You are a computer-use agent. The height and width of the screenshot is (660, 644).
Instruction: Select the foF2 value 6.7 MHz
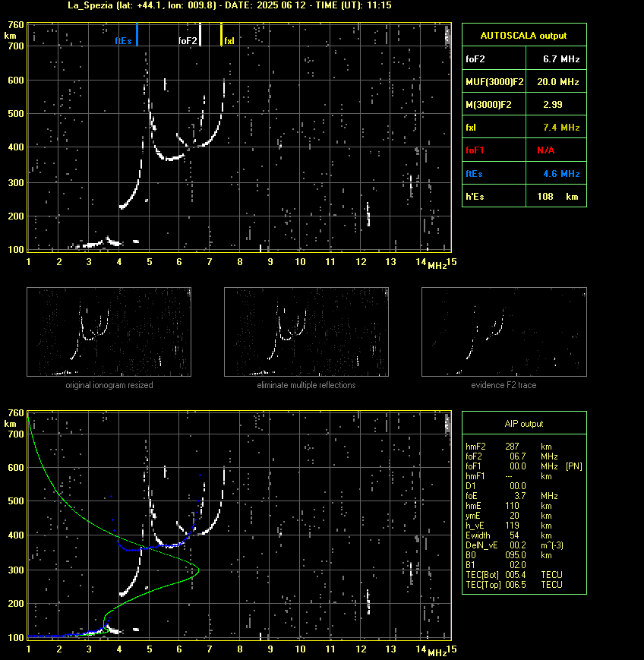tap(561, 59)
